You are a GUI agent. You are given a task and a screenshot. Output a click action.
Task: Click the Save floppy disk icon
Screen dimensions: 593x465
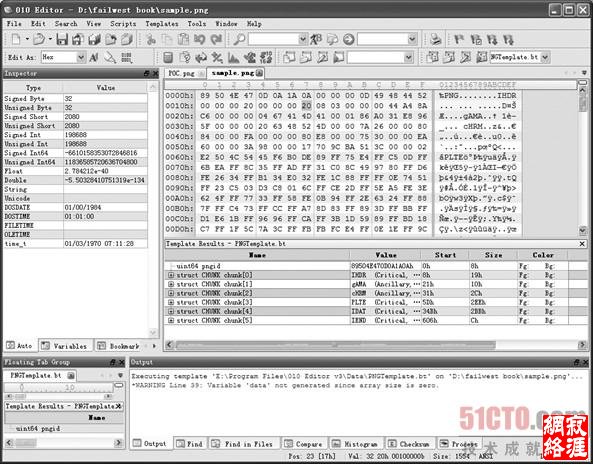tap(62, 39)
